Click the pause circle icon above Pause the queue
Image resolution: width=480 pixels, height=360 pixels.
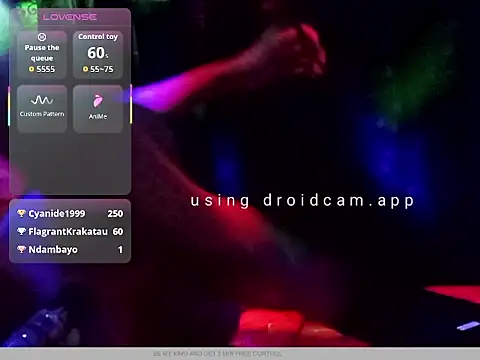coord(42,37)
